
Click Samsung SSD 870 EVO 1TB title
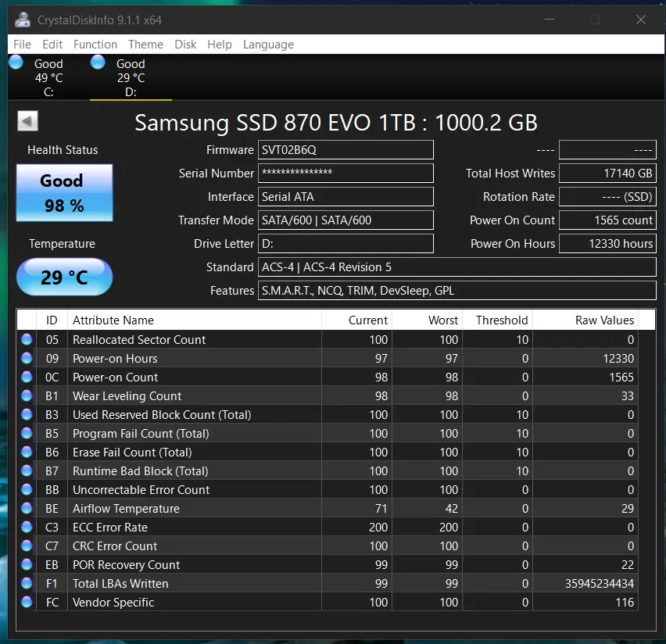336,123
